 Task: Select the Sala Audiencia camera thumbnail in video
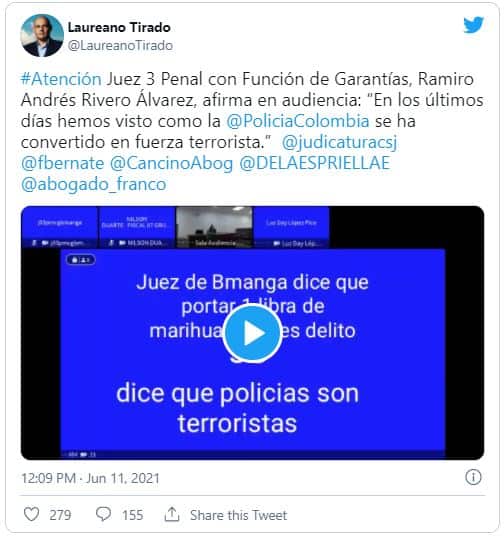[x=214, y=227]
